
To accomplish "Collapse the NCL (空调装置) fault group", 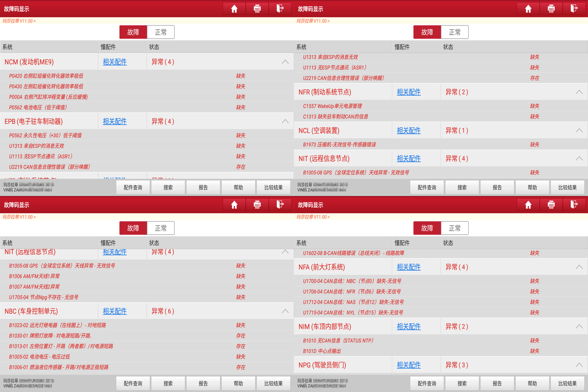I will tap(579, 130).
